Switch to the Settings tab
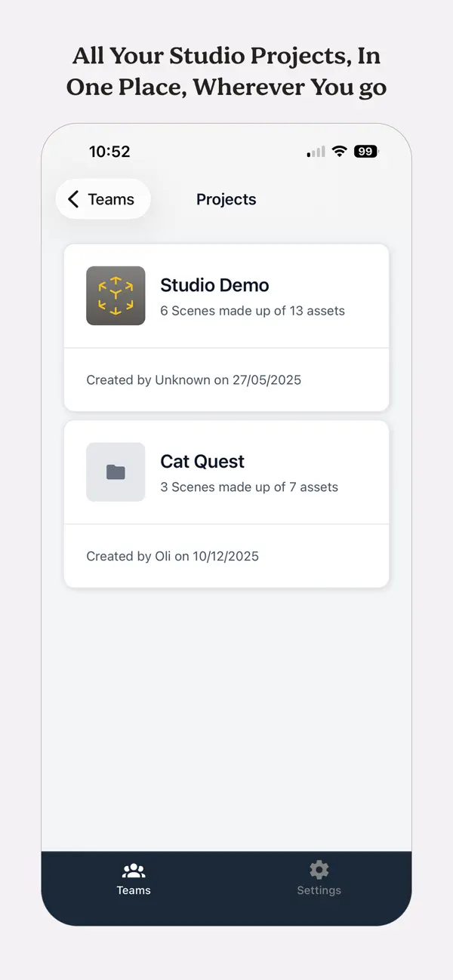Image resolution: width=453 pixels, height=980 pixels. coord(319,879)
